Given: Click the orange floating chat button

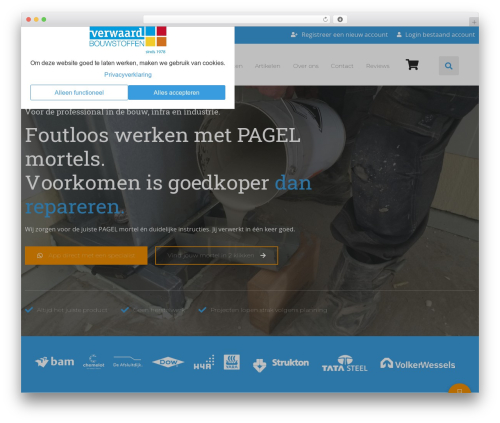Looking at the screenshot, I should (x=459, y=388).
